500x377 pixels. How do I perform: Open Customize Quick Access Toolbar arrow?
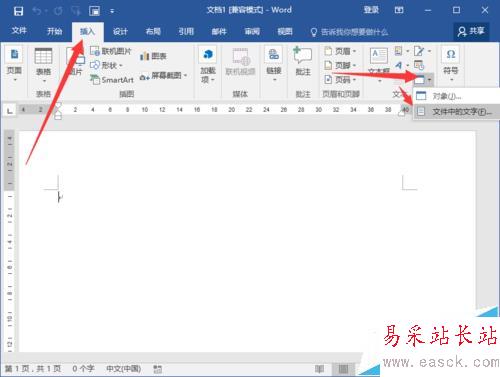[x=112, y=11]
